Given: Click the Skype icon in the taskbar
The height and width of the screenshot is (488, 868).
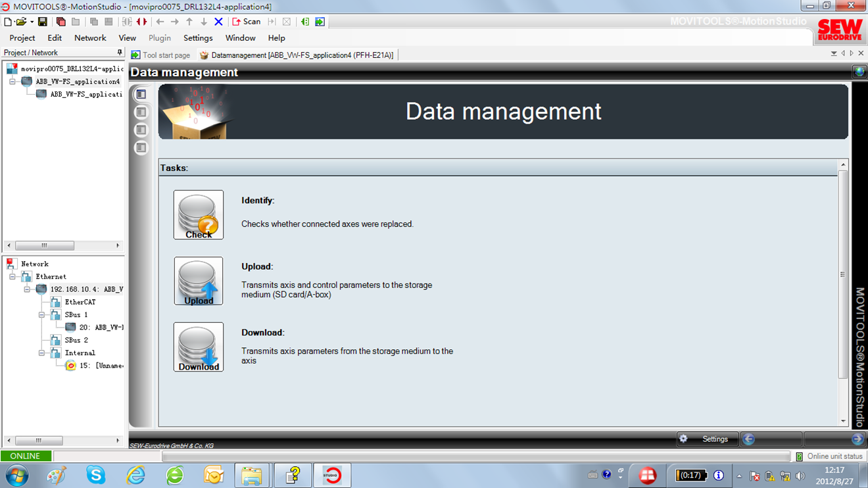Looking at the screenshot, I should pos(96,474).
